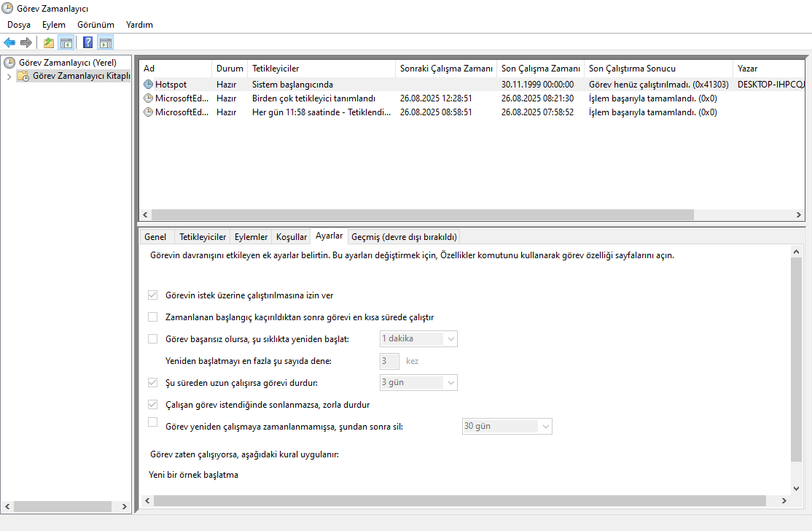Image resolution: width=812 pixels, height=531 pixels.
Task: Sort by the Yazar column header
Action: click(x=769, y=69)
